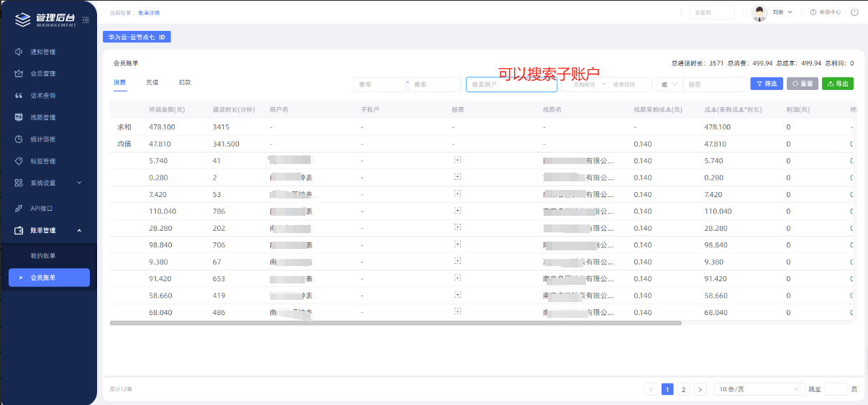Switch to the 扣款 tab
This screenshot has height=405, width=868.
185,83
